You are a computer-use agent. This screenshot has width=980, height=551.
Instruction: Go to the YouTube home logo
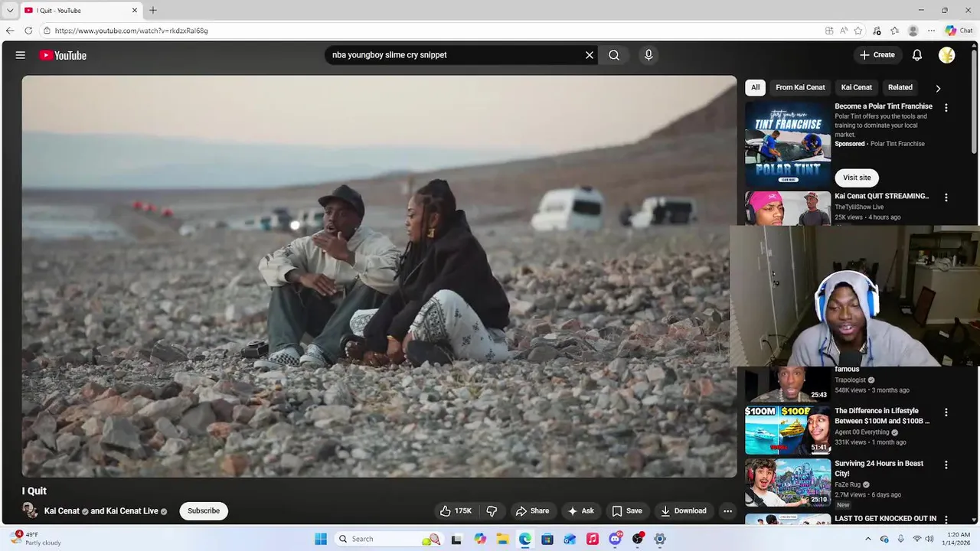click(63, 55)
